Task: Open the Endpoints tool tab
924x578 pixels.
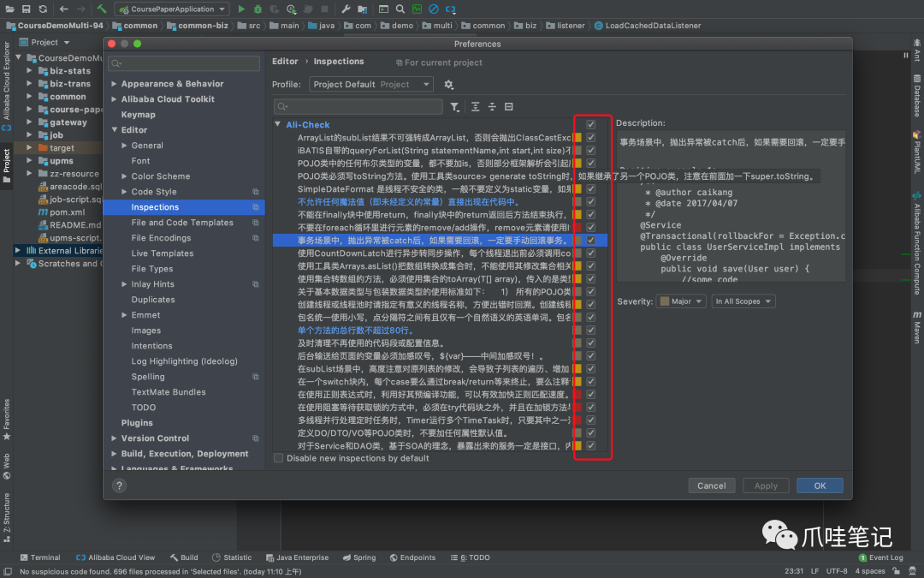Action: pyautogui.click(x=412, y=557)
